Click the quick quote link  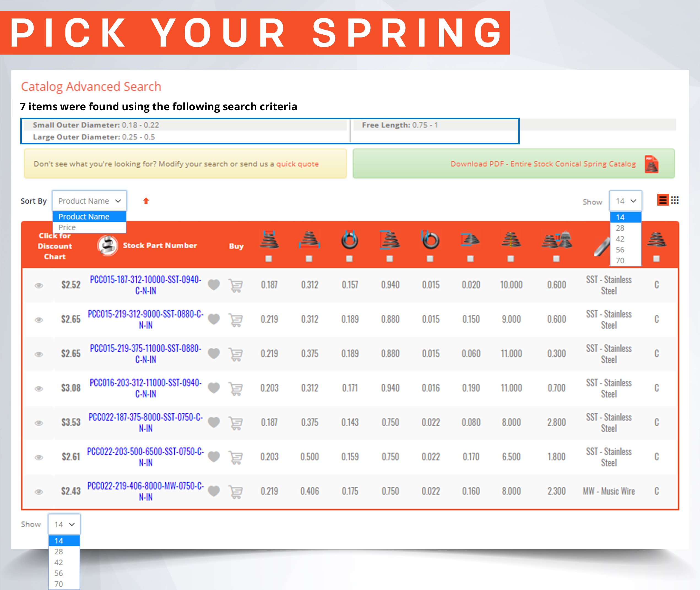297,164
